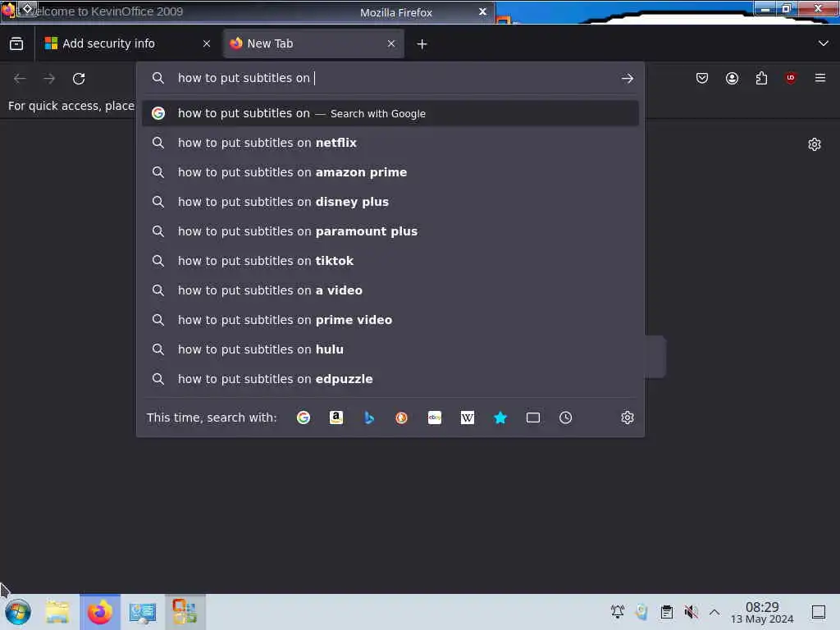Go forward one page
The height and width of the screenshot is (630, 840).
click(49, 79)
